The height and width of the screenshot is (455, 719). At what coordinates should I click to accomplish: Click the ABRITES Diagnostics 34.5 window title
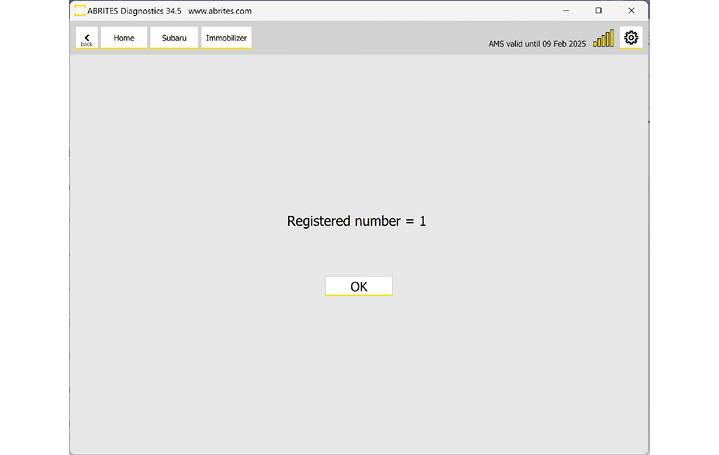[x=134, y=11]
